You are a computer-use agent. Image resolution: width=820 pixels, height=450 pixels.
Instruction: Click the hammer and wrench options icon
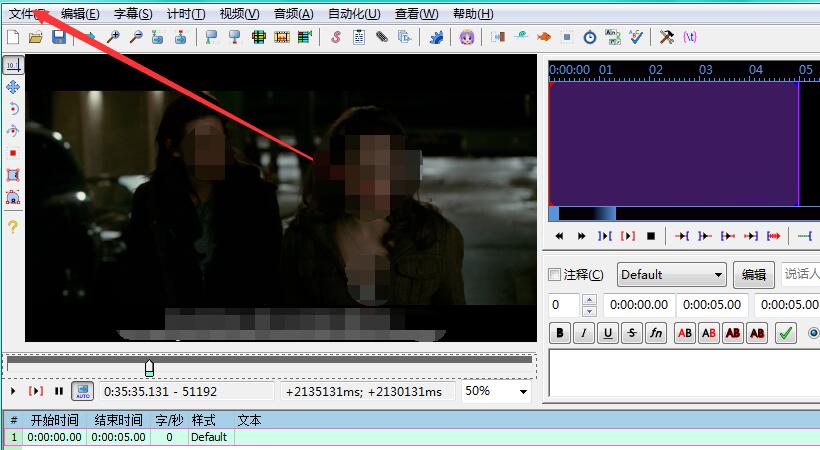pyautogui.click(x=666, y=38)
